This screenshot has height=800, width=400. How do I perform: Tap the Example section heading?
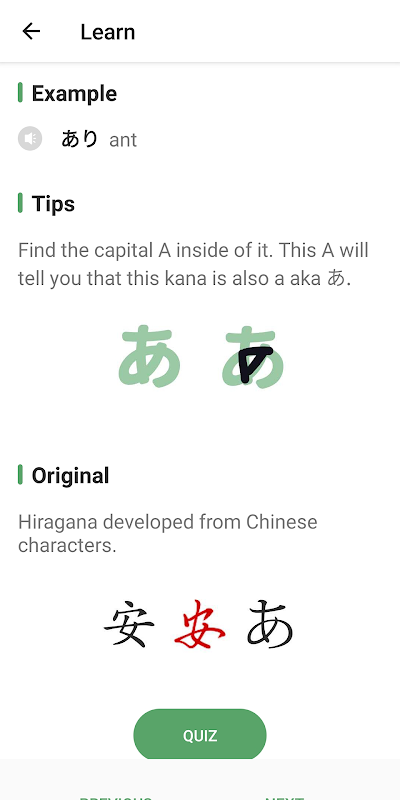tap(74, 93)
